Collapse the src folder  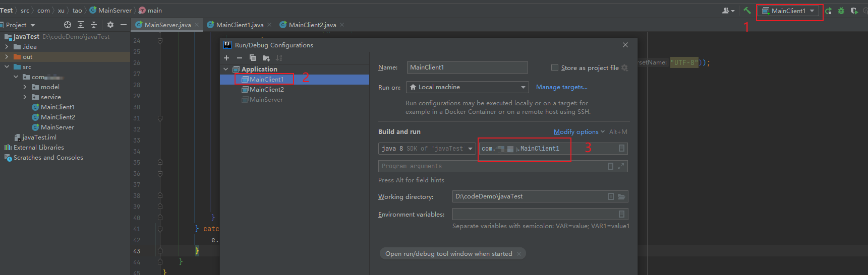click(7, 67)
